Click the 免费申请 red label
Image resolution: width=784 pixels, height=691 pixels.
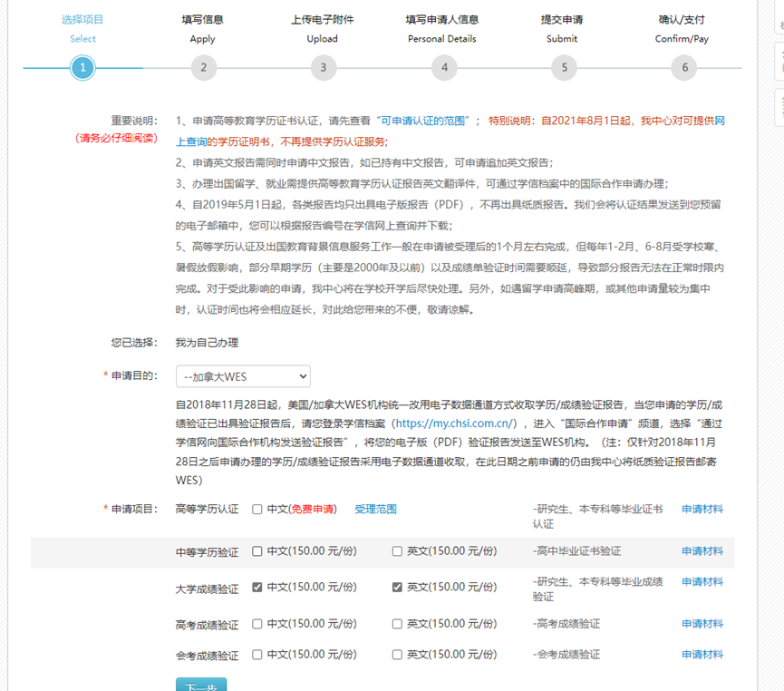tap(313, 510)
